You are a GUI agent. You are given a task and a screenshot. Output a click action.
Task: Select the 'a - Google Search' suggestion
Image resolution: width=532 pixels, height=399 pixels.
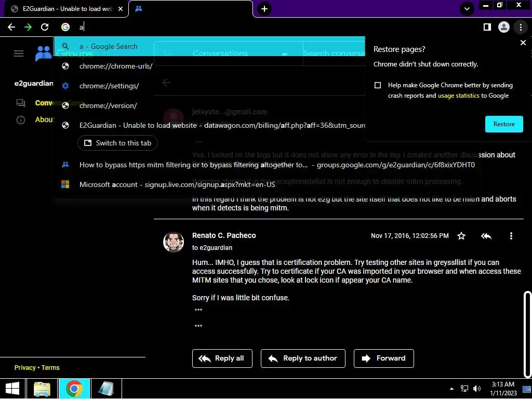210,46
